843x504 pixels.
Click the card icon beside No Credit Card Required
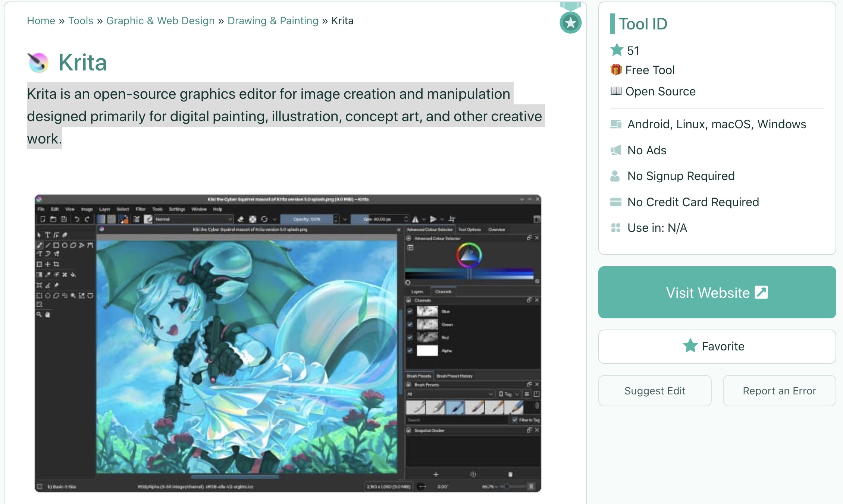pyautogui.click(x=616, y=202)
